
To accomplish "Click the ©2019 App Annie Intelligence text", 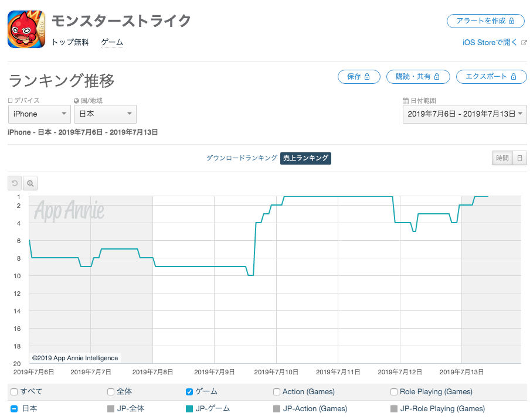I will click(x=75, y=358).
